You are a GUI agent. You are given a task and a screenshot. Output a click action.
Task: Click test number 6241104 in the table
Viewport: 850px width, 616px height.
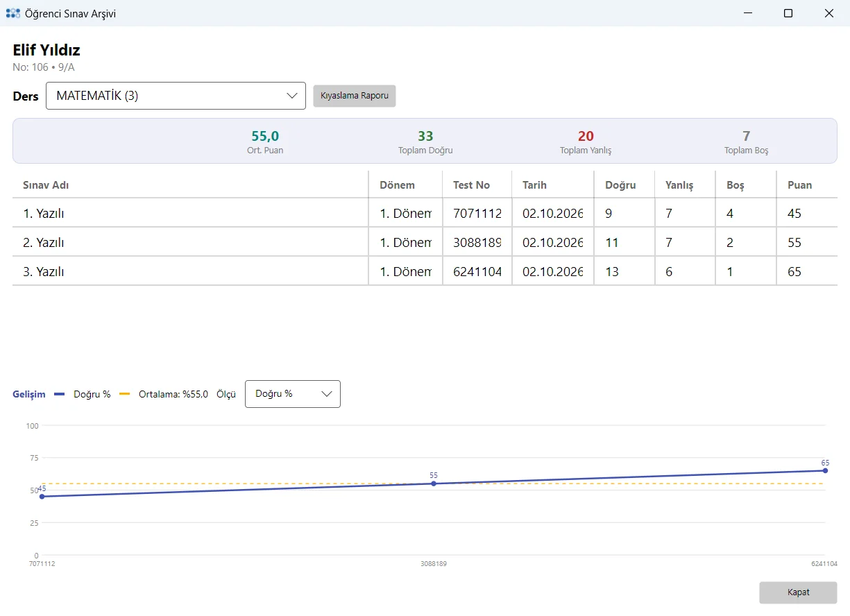(477, 272)
